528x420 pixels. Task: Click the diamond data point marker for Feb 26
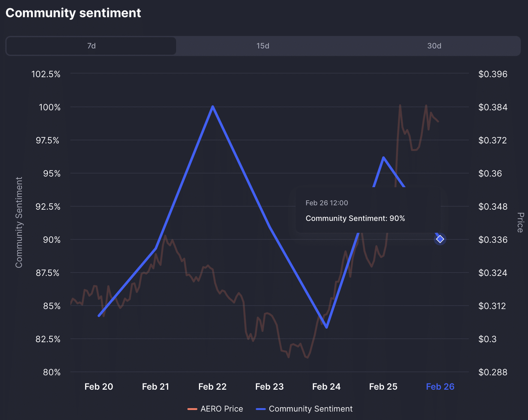(440, 239)
